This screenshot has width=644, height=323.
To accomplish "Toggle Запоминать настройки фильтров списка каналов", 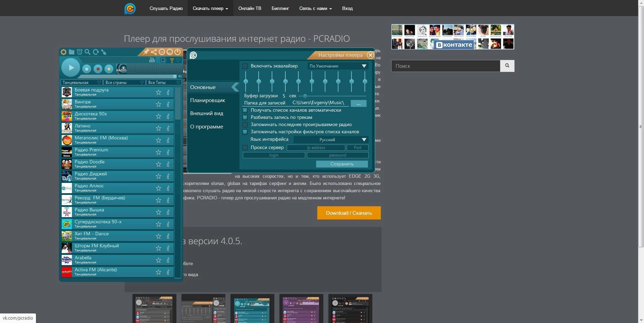I will (245, 132).
